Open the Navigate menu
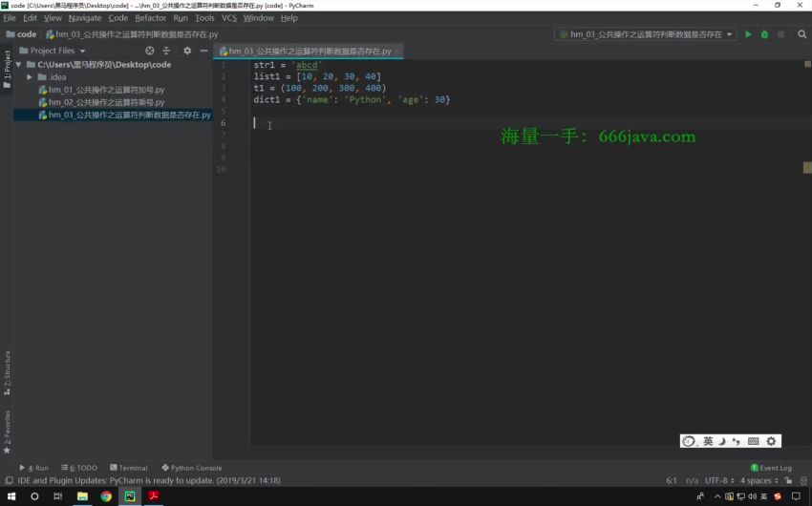812x506 pixels. point(85,18)
